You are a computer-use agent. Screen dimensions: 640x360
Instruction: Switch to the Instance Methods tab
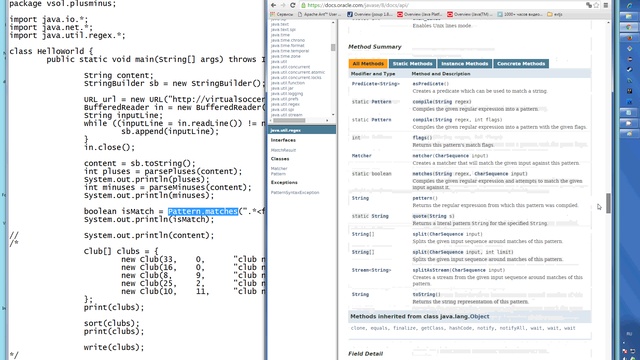tap(464, 64)
